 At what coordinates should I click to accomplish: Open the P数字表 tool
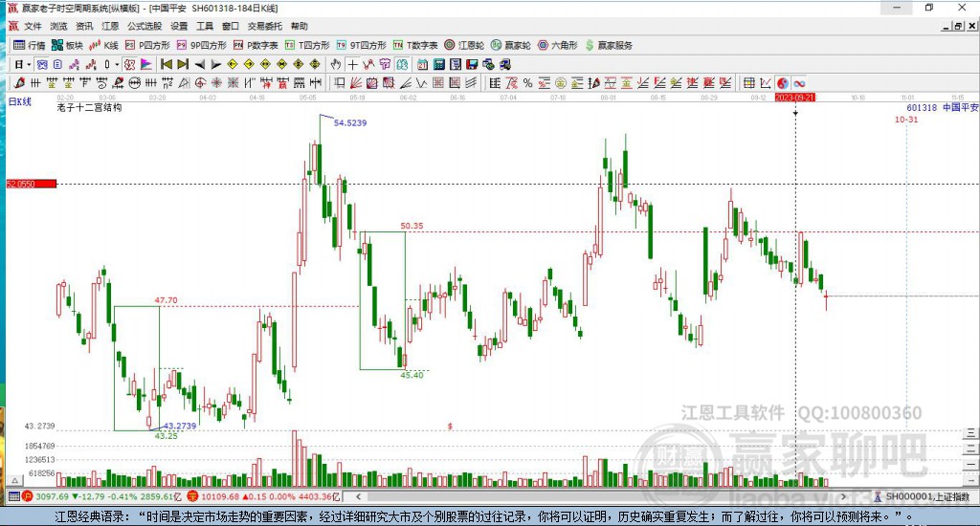point(255,45)
